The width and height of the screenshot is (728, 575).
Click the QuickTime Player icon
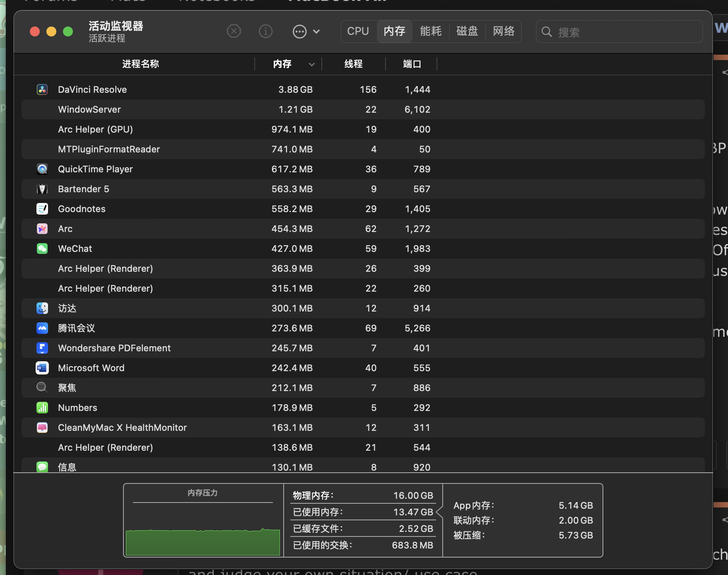click(42, 169)
